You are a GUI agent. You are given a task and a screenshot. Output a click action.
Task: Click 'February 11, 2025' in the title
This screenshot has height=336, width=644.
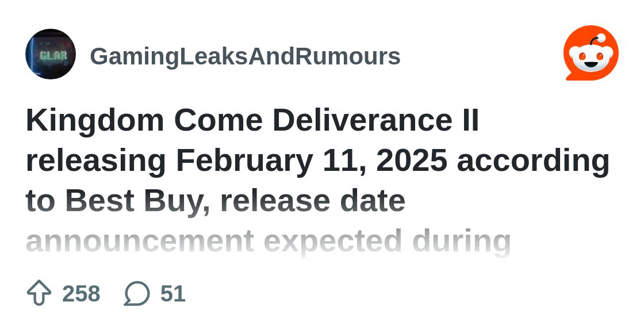[x=312, y=161]
